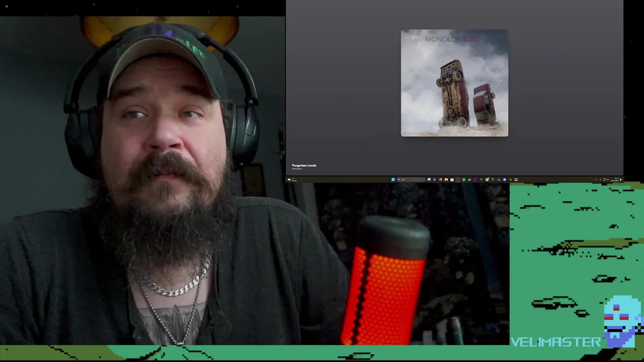Screen dimensions: 644x362
Task: Click the Monolord Rust album cover
Action: 454,83
